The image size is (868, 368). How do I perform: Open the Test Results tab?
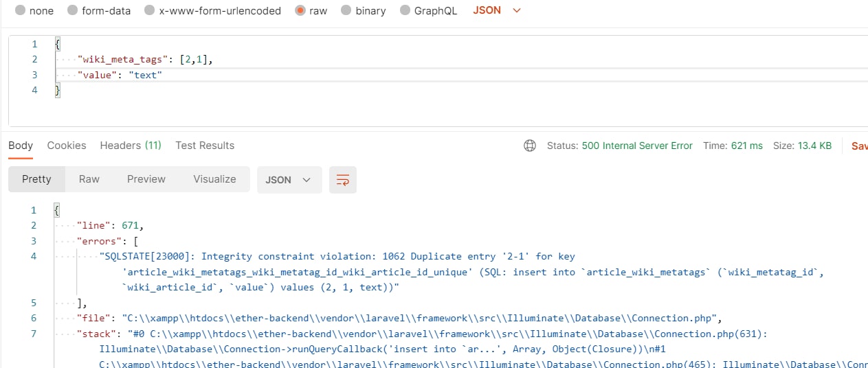[205, 146]
